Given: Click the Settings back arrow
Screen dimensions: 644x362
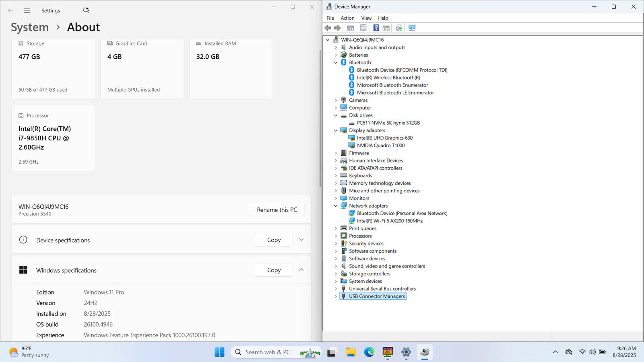Looking at the screenshot, I should [10, 10].
